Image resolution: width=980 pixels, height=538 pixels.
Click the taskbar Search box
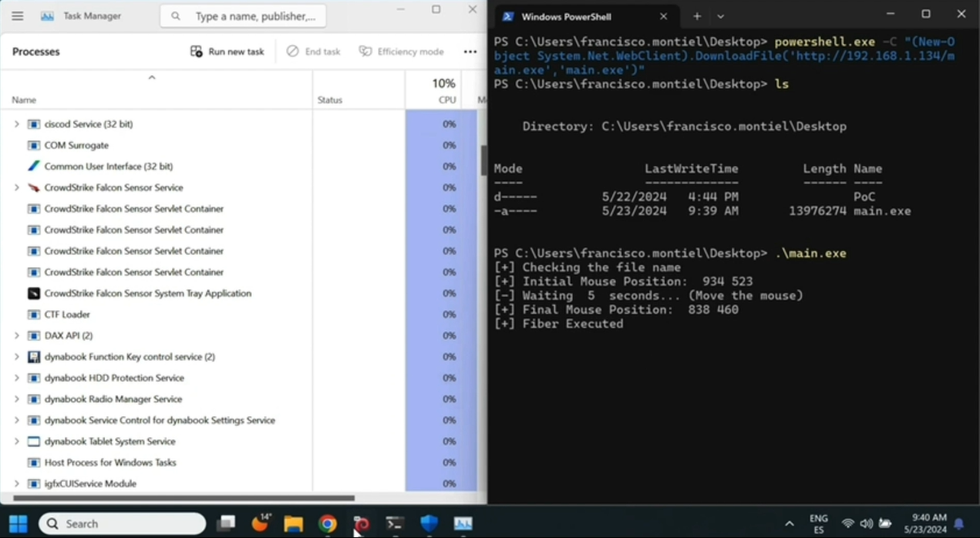point(122,524)
